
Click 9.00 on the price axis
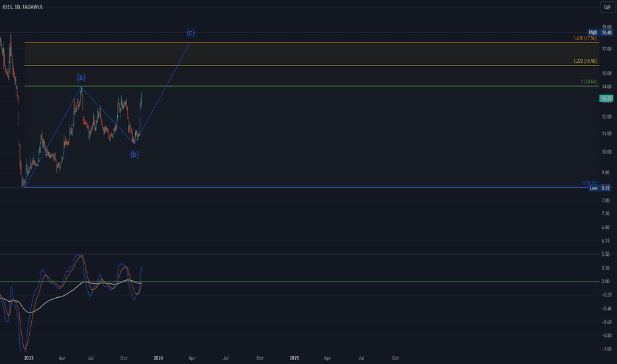click(x=605, y=172)
